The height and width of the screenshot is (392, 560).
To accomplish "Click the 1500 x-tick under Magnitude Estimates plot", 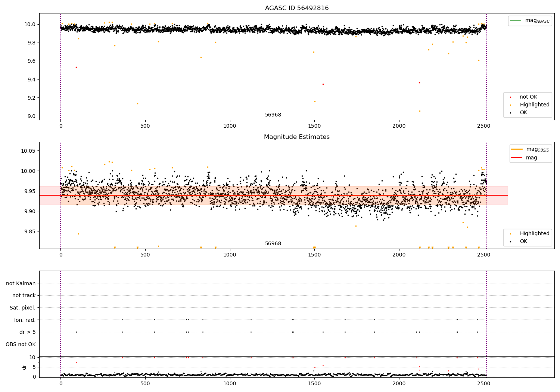I will click(x=314, y=255).
